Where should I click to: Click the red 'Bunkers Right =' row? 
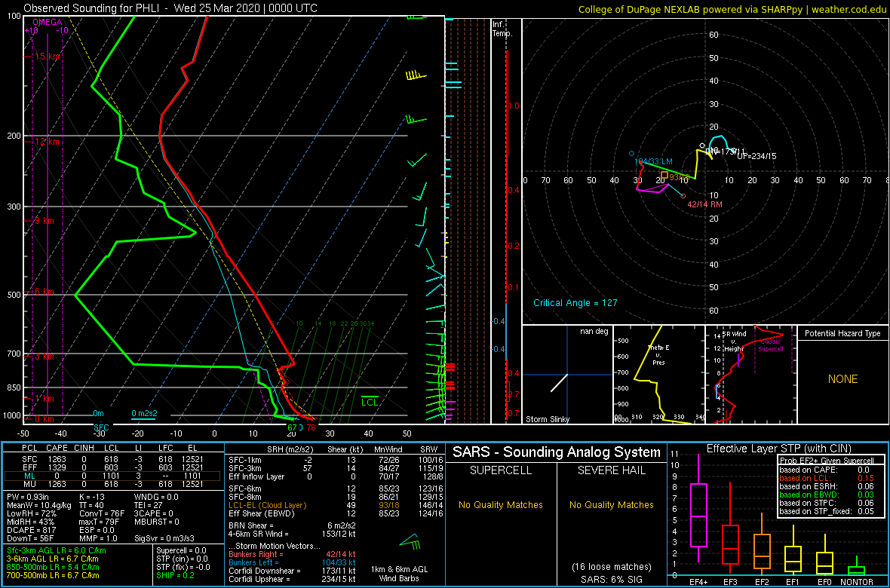click(x=293, y=555)
